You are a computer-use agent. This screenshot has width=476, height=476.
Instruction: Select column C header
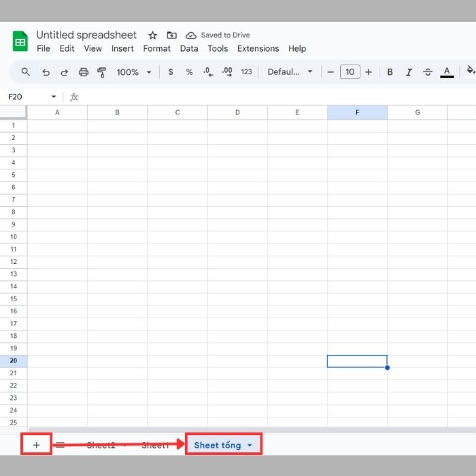tap(177, 113)
